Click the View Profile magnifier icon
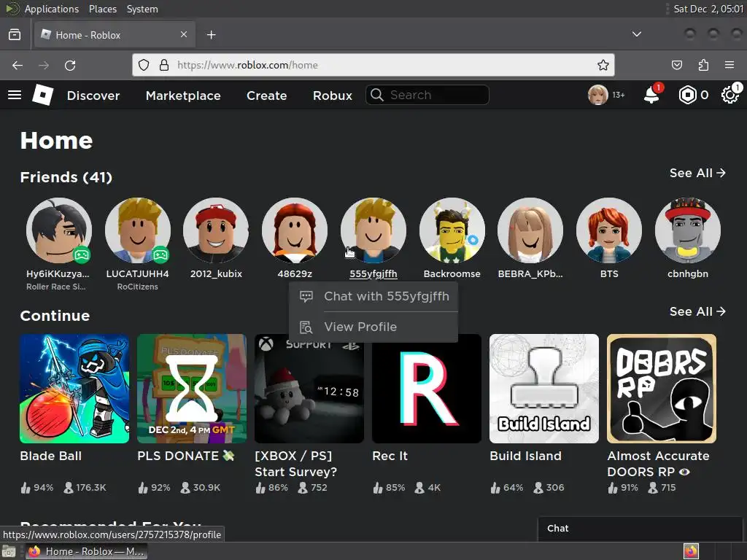The width and height of the screenshot is (747, 560). click(306, 327)
